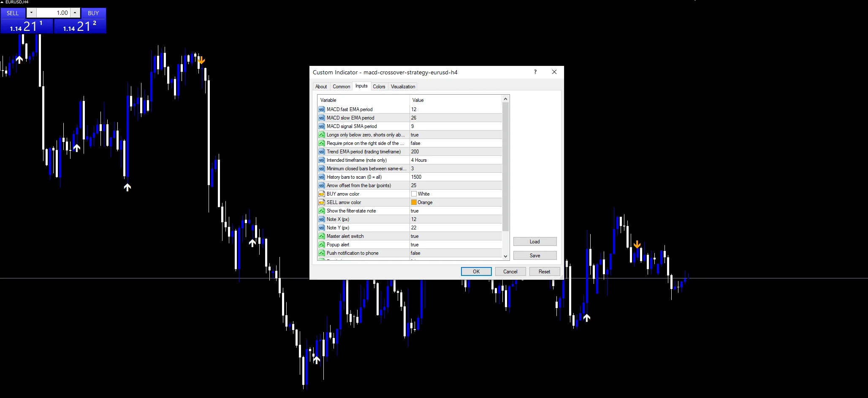Image resolution: width=868 pixels, height=398 pixels.
Task: Click the White BUY arrow color swatch
Action: (x=414, y=194)
